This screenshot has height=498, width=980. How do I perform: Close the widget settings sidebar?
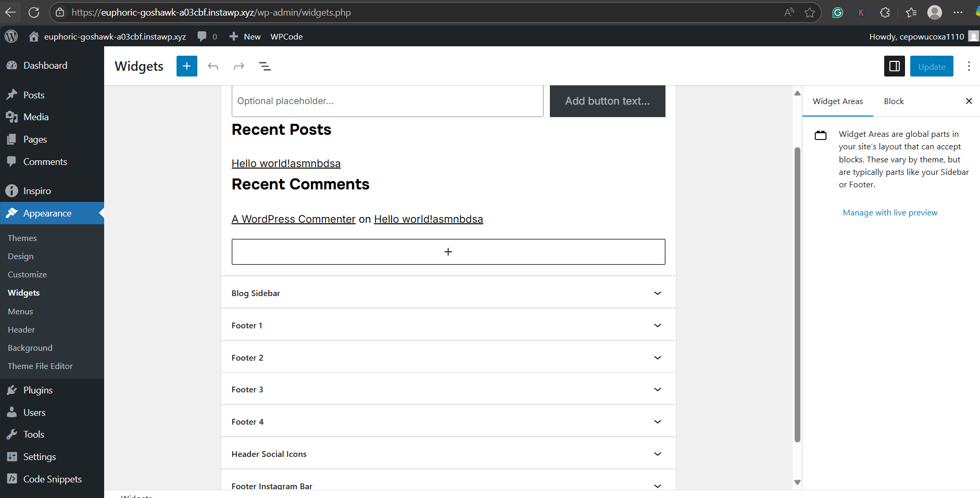point(969,101)
